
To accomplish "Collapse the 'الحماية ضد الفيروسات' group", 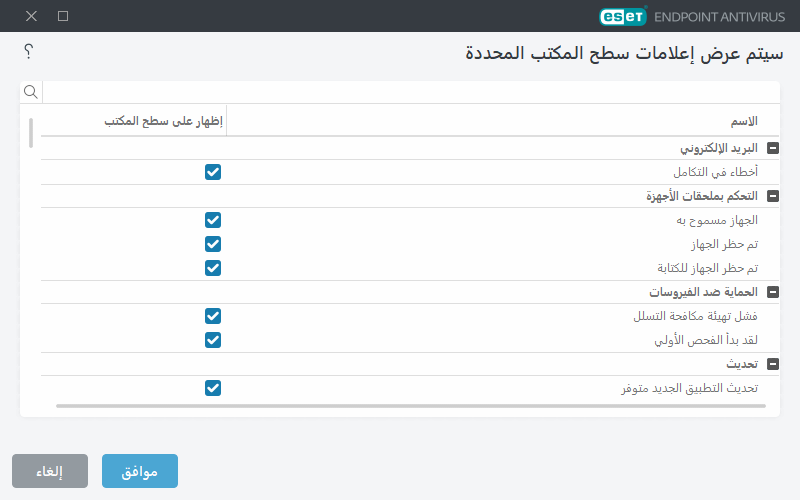I will (773, 292).
